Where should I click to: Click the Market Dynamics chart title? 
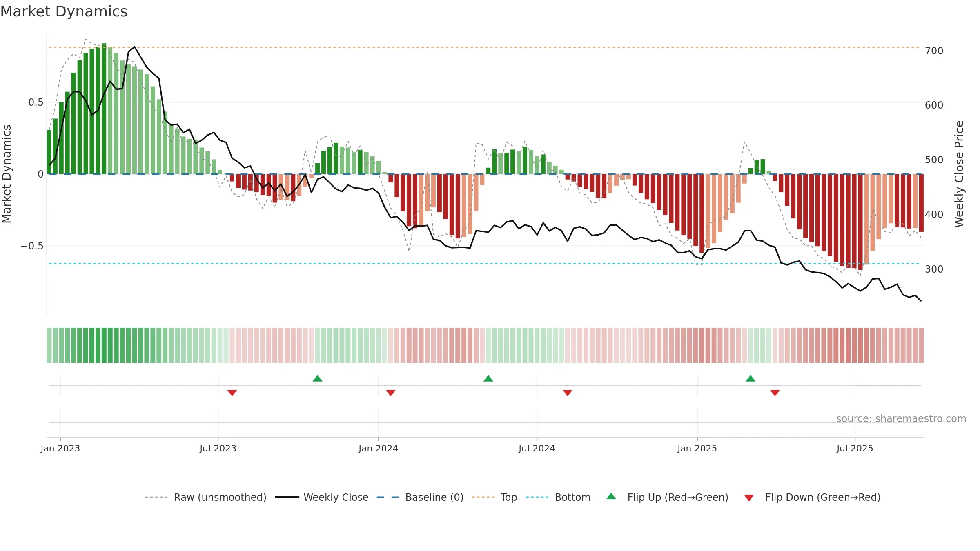point(64,11)
